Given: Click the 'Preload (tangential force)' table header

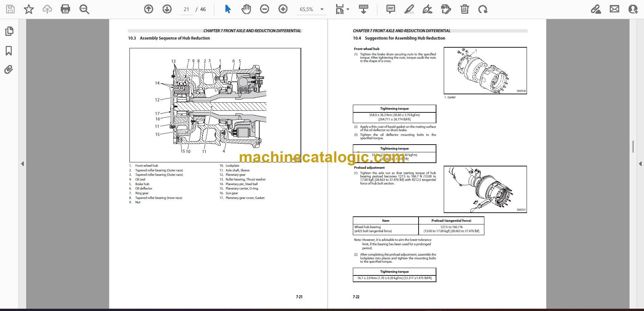Looking at the screenshot, I should 451,221.
